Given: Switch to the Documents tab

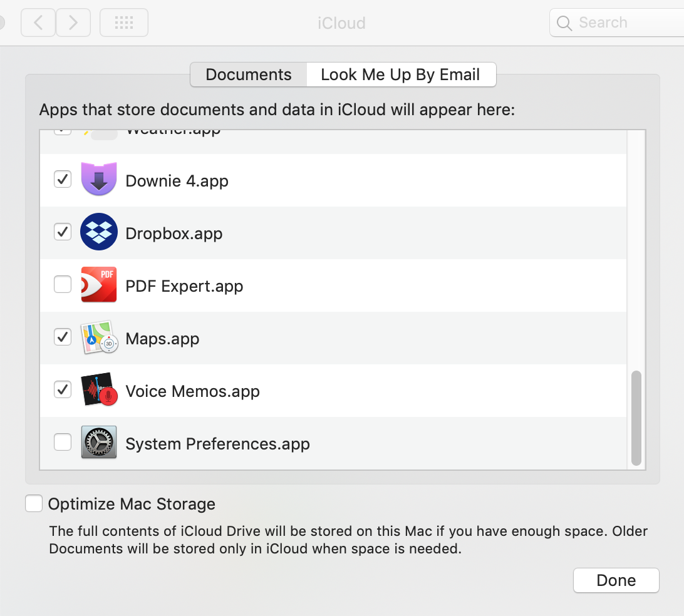Looking at the screenshot, I should point(249,74).
